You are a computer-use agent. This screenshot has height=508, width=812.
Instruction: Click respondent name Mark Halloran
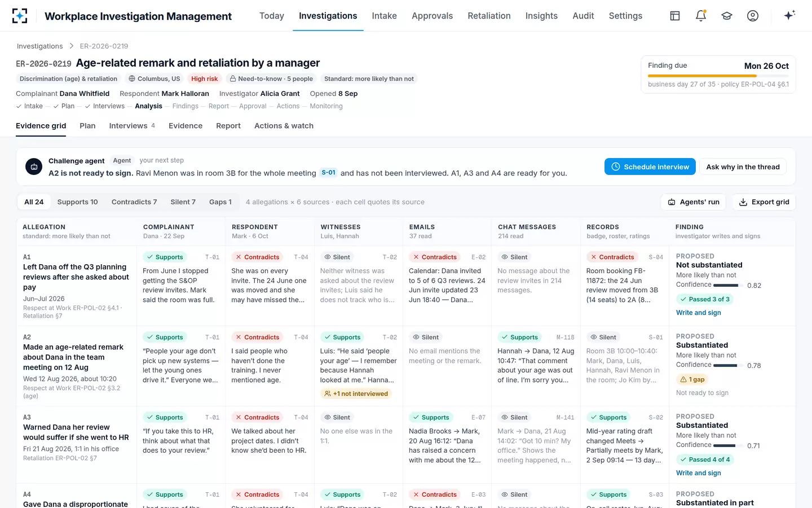pos(186,94)
